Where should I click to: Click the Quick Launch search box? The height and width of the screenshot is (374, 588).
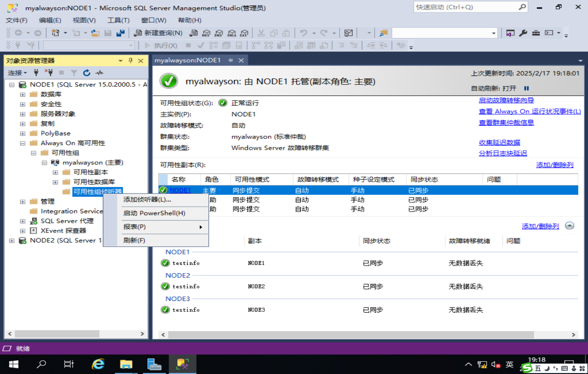click(470, 7)
